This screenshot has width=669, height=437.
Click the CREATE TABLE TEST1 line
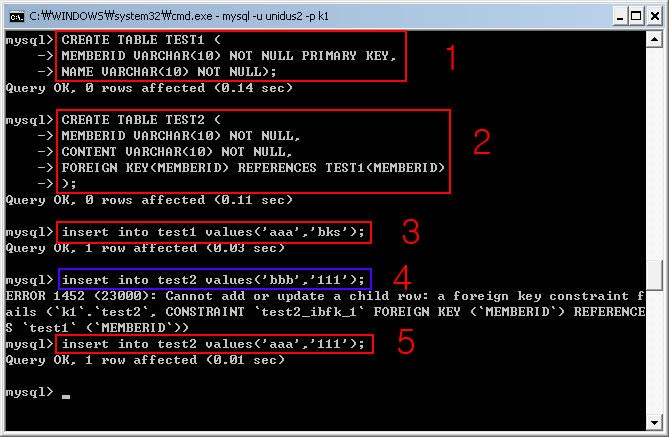(141, 40)
